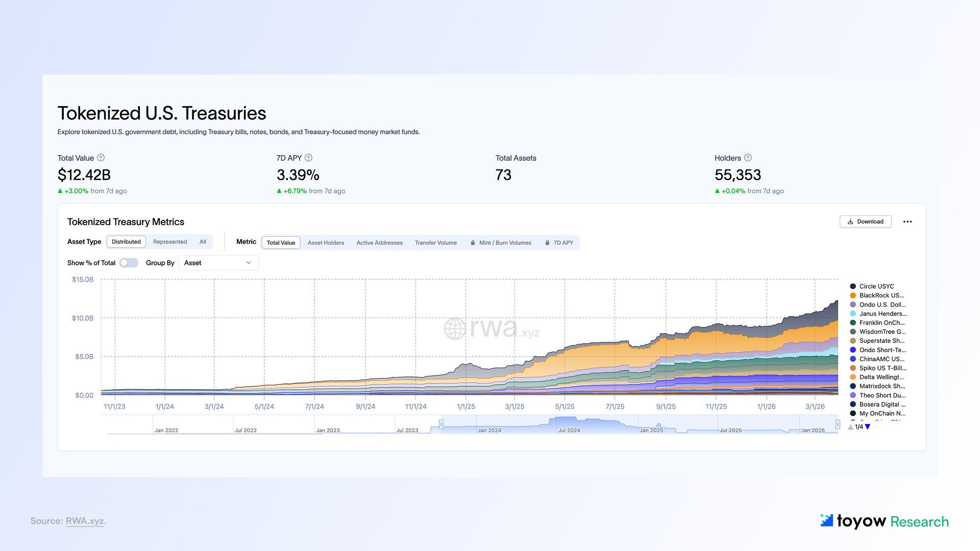Click the toyow Research logo
This screenshot has width=980, height=551.
(885, 521)
